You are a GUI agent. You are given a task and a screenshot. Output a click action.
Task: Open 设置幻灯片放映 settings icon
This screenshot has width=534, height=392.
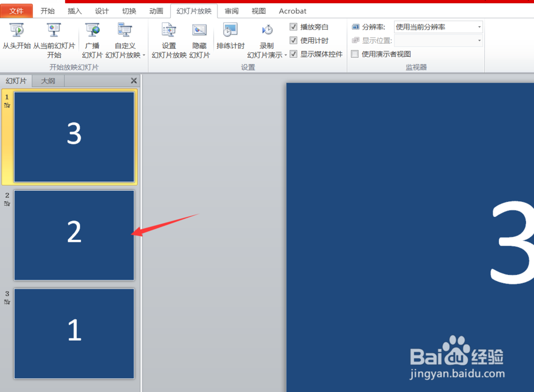click(x=169, y=30)
